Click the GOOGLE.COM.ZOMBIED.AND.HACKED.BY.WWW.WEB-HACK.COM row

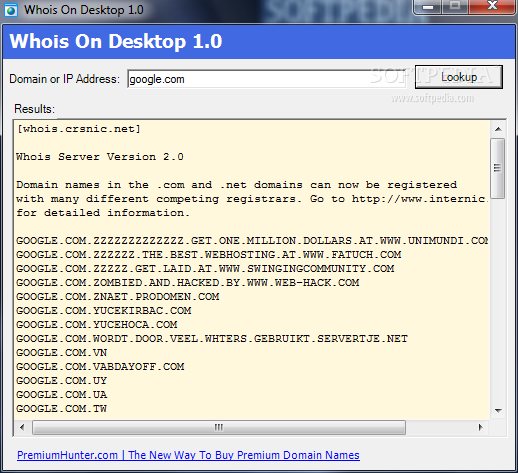187,283
